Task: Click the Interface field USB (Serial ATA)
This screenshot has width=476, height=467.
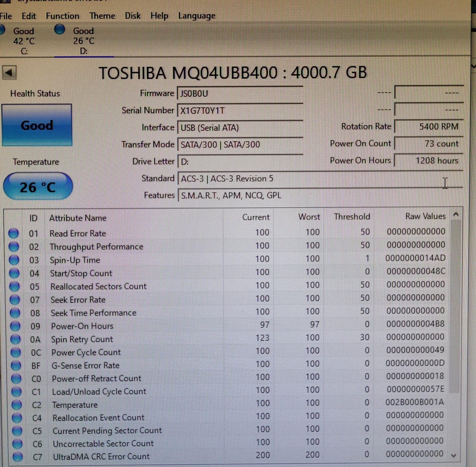Action: click(x=240, y=127)
